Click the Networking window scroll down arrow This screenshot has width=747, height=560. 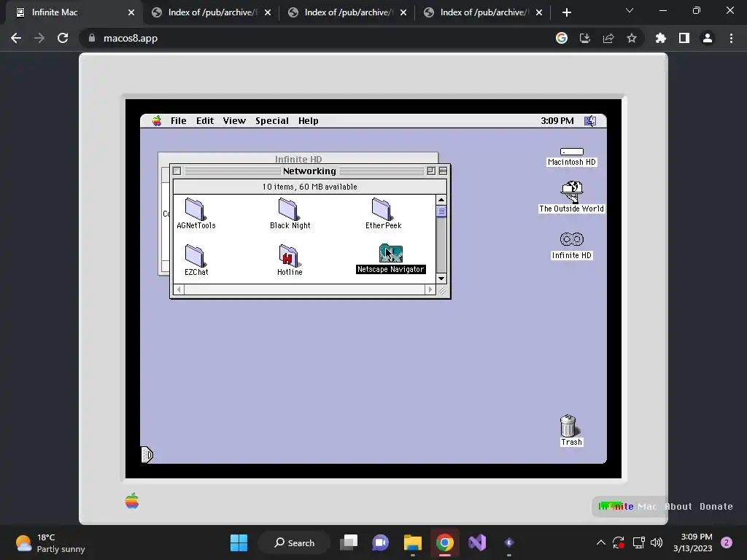(x=441, y=279)
